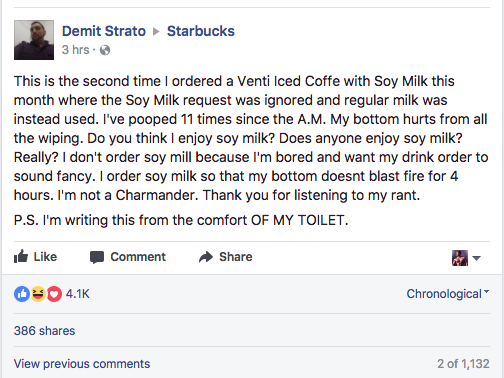Click the laughing Haha reaction icon
The image size is (504, 378).
pos(38,294)
